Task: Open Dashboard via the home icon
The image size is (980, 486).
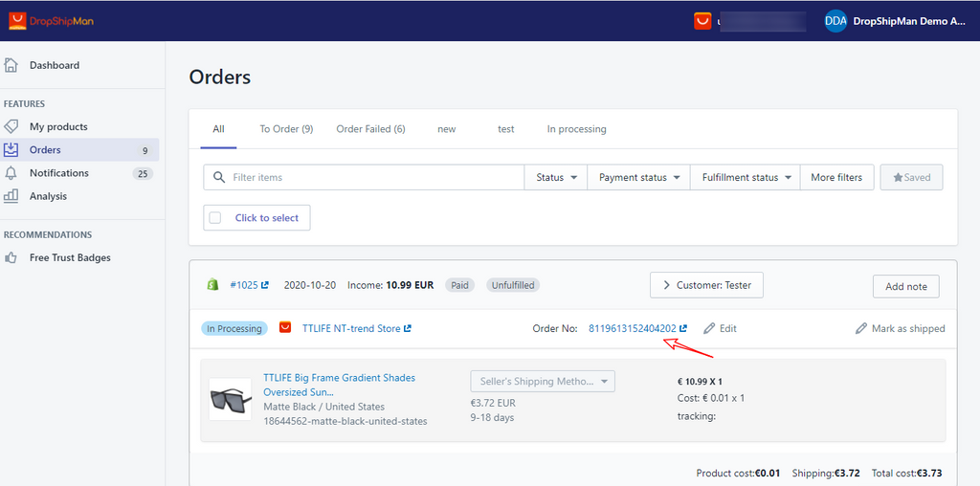Action: 11,65
